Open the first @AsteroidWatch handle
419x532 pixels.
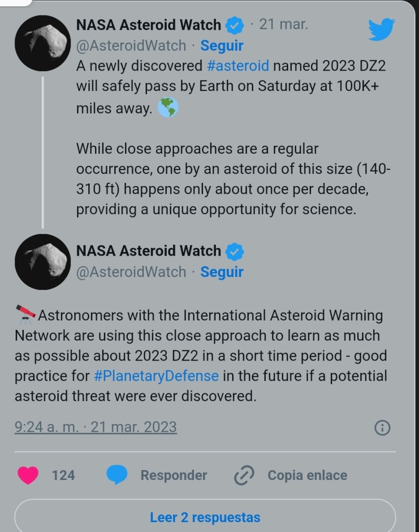(131, 46)
